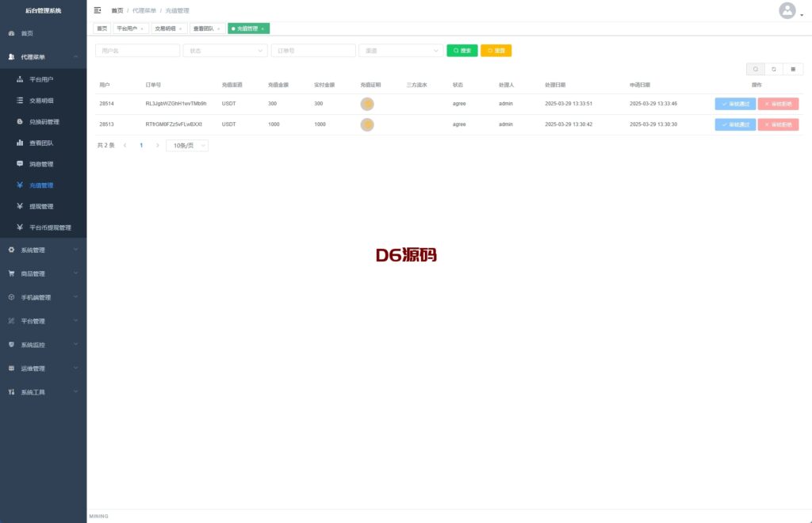Expand the 系统监控 menu chevron
The height and width of the screenshot is (523, 812).
point(75,345)
